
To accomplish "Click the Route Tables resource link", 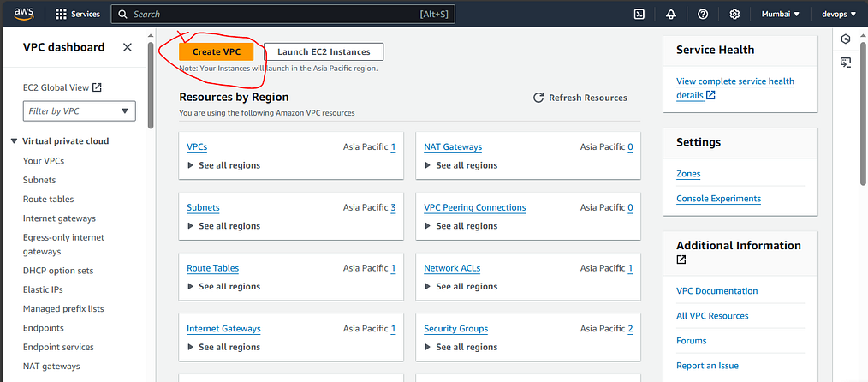I will tap(212, 268).
